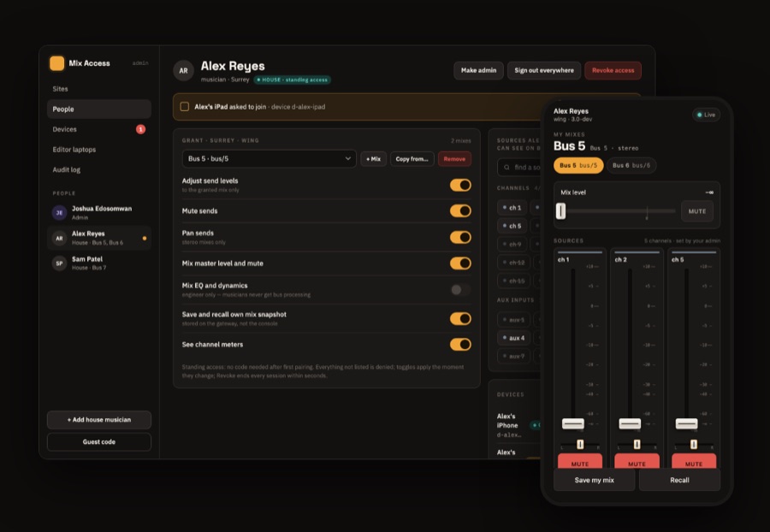Click the Mix level MUTE button
The width and height of the screenshot is (770, 532).
coord(697,211)
